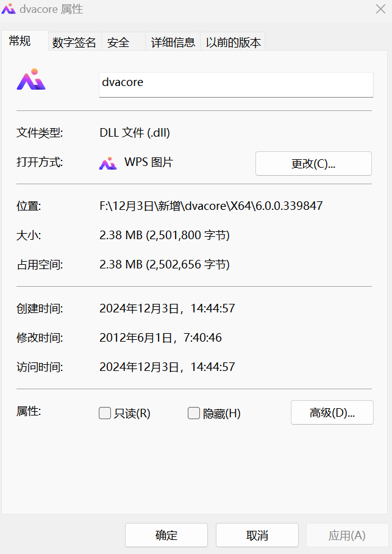Viewport: 392px width, 554px height.
Task: Click the 修改时间: label
Action: pos(40,337)
